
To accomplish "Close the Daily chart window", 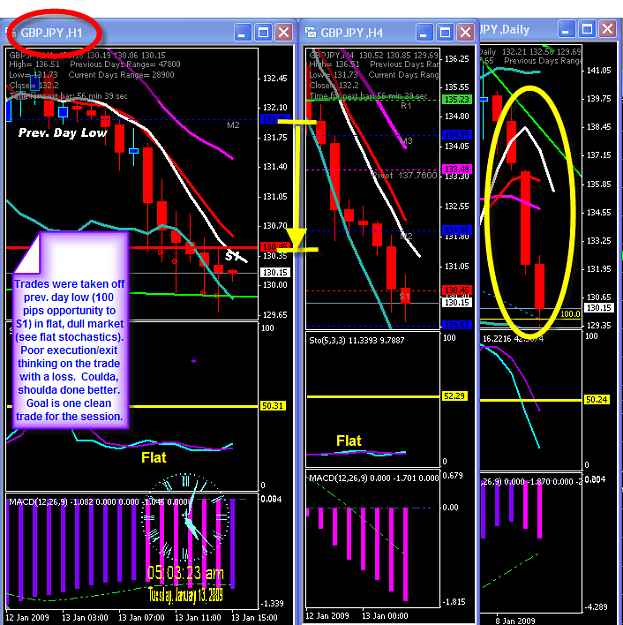I will coord(607,29).
